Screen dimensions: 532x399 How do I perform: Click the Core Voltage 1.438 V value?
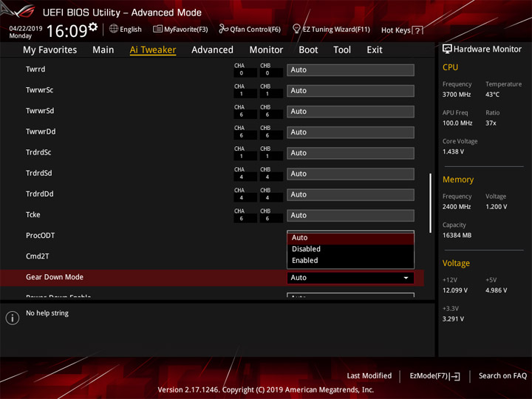453,151
